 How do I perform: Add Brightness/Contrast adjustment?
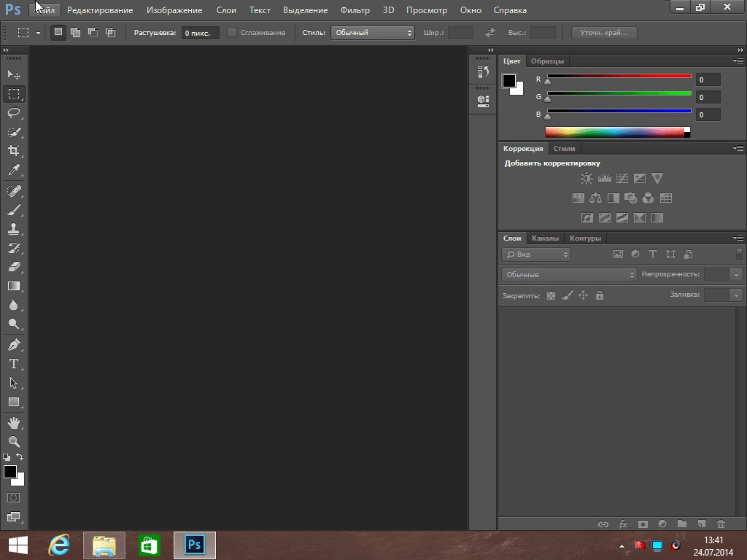coord(587,179)
